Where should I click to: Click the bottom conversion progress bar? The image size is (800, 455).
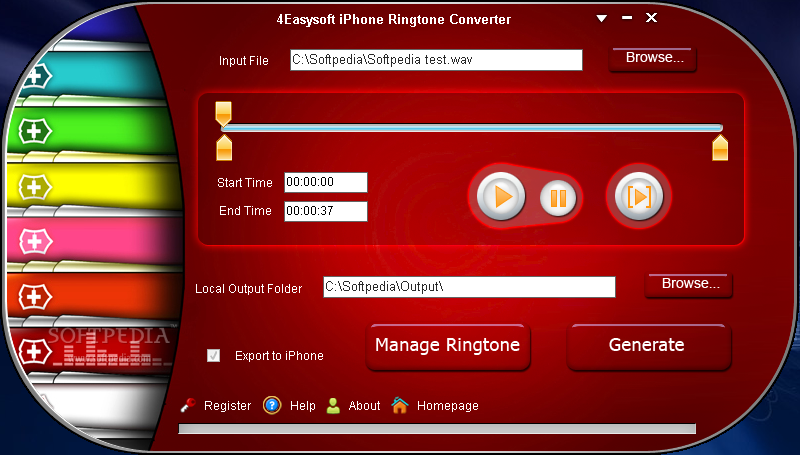[x=437, y=428]
